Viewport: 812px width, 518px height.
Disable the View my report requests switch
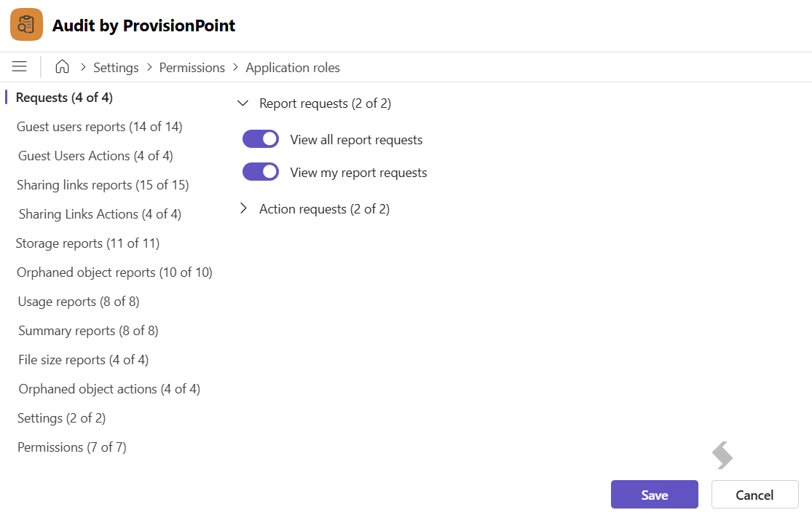261,171
